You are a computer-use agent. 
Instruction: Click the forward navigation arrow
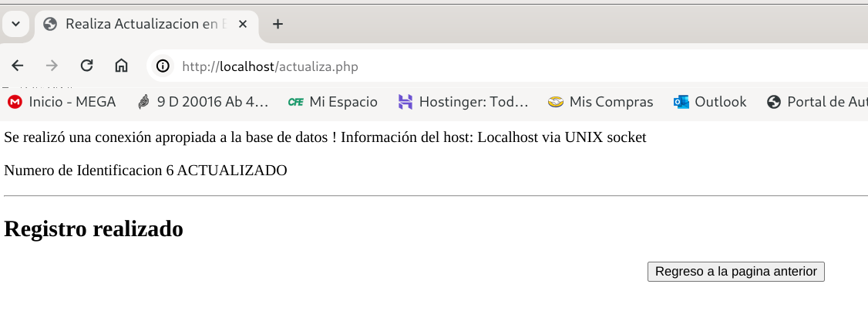coord(52,66)
